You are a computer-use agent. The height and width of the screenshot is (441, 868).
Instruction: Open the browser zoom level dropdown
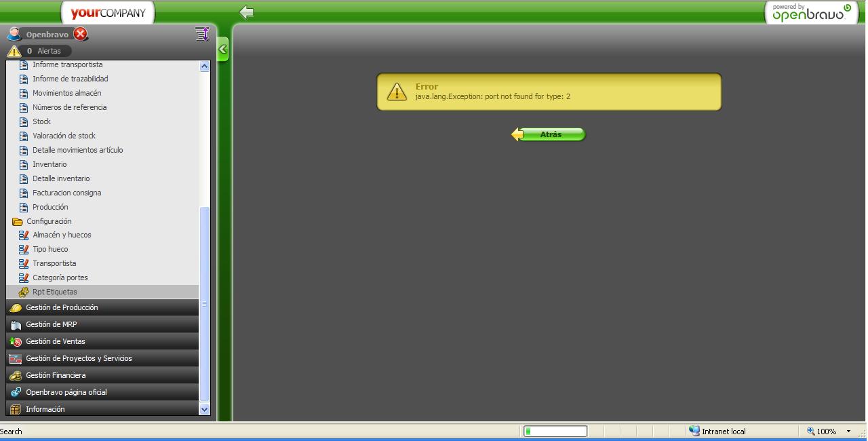coord(848,432)
